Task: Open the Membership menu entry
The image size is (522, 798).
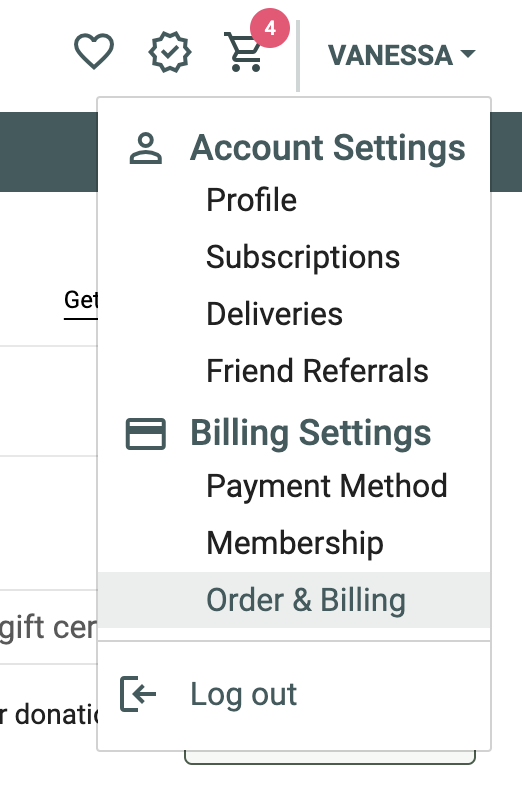Action: 294,543
